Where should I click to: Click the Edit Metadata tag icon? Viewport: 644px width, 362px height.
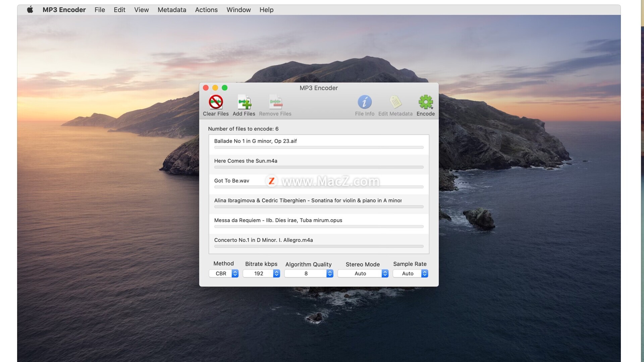point(395,102)
